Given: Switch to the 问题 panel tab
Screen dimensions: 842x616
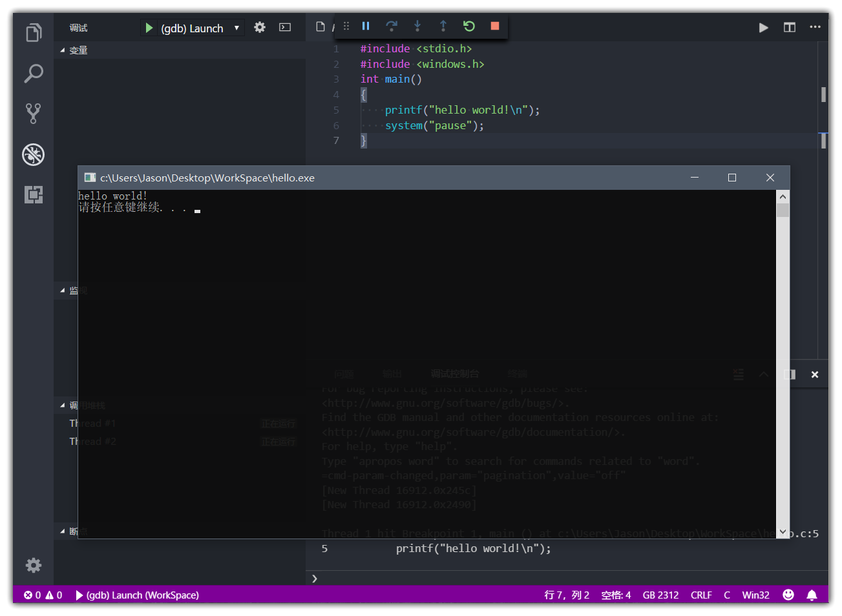Looking at the screenshot, I should pyautogui.click(x=344, y=374).
